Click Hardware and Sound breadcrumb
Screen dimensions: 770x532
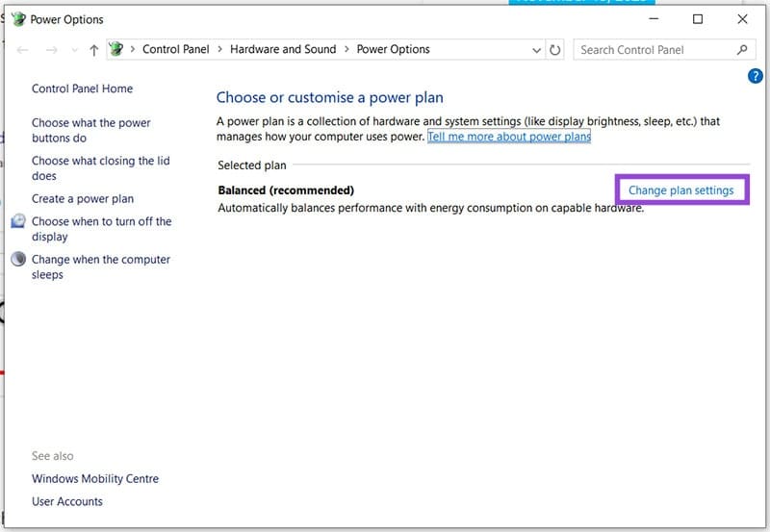(x=283, y=49)
